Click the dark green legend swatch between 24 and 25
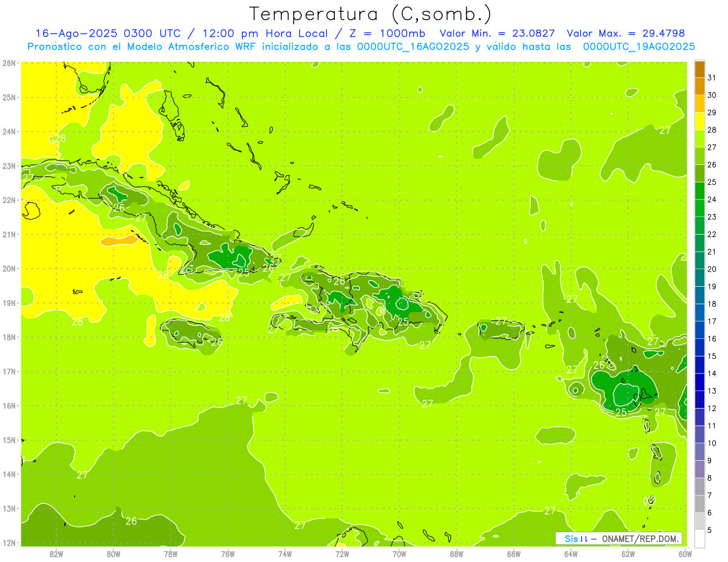This screenshot has width=728, height=562. coord(699,190)
